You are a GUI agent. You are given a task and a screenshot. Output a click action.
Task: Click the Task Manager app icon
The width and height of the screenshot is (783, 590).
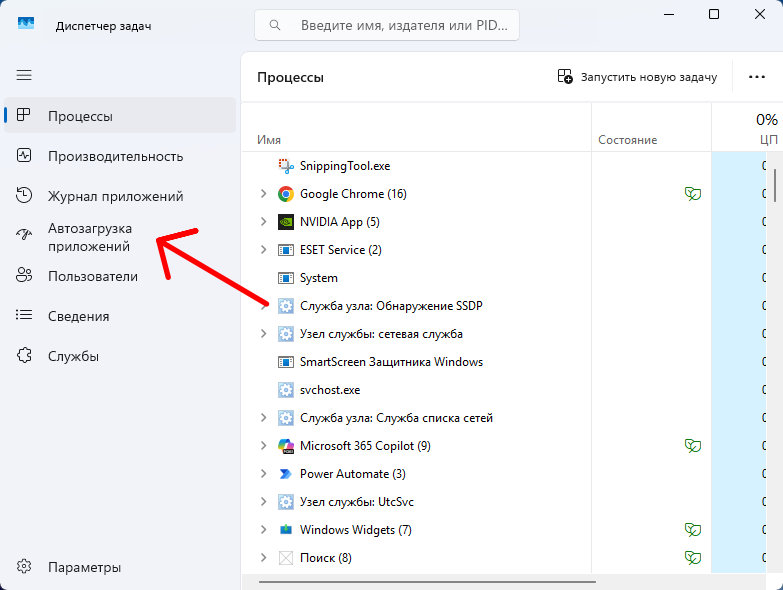26,23
